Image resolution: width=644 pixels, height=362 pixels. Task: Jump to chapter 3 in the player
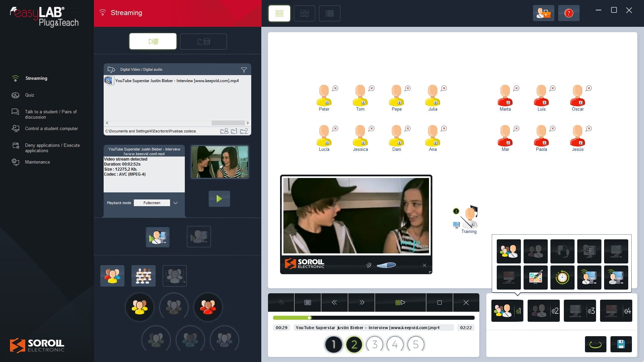point(375,344)
